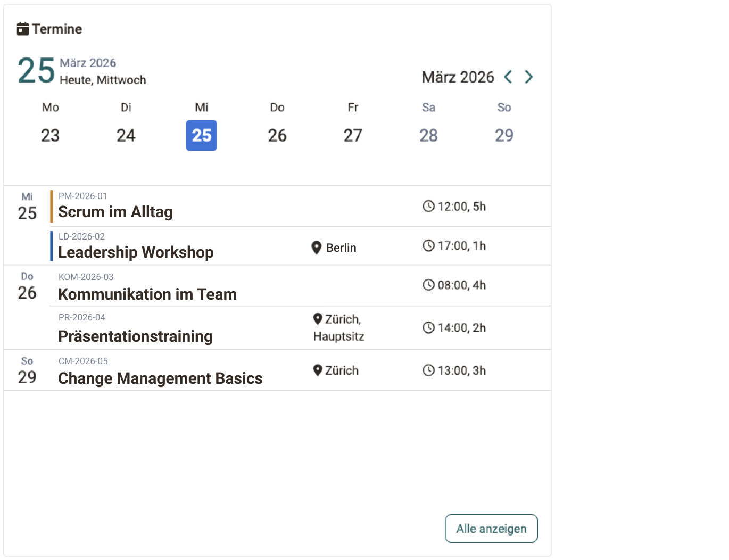Image resolution: width=729 pixels, height=560 pixels.
Task: Click the Alle anzeigen button
Action: tap(491, 528)
